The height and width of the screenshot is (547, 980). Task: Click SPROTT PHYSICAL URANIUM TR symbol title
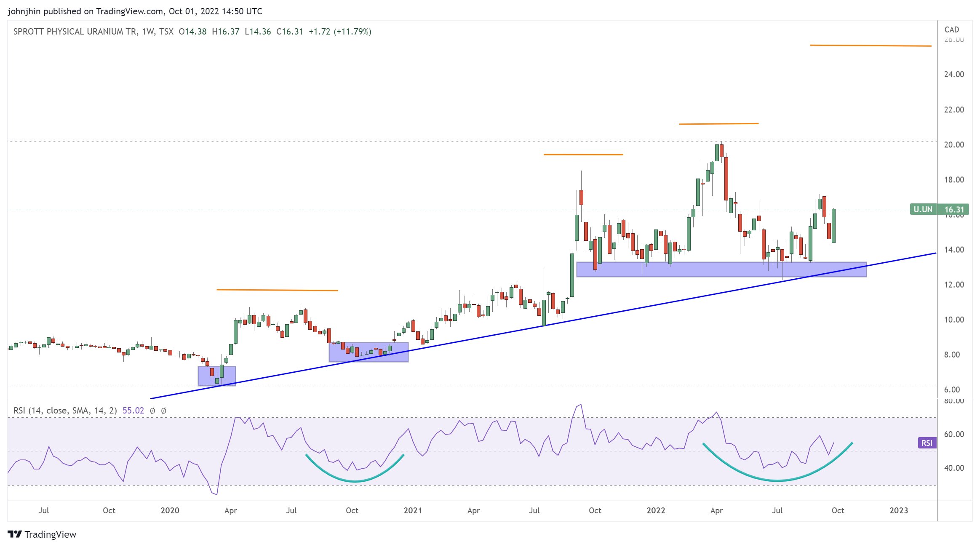click(x=75, y=32)
